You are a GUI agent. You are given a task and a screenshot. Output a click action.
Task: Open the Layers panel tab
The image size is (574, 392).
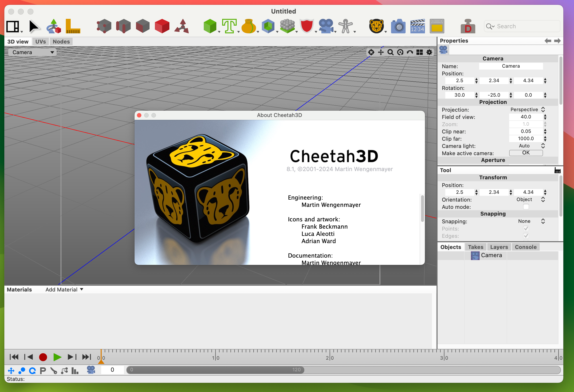coord(499,247)
